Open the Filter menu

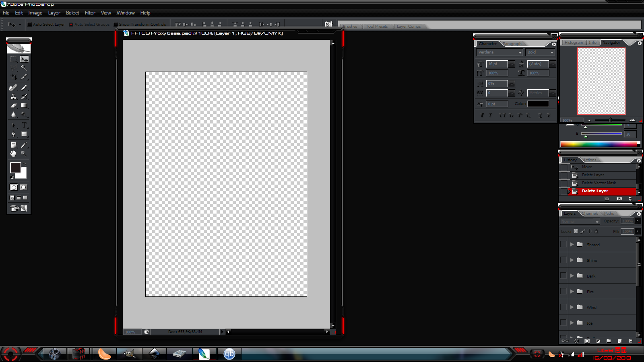90,13
